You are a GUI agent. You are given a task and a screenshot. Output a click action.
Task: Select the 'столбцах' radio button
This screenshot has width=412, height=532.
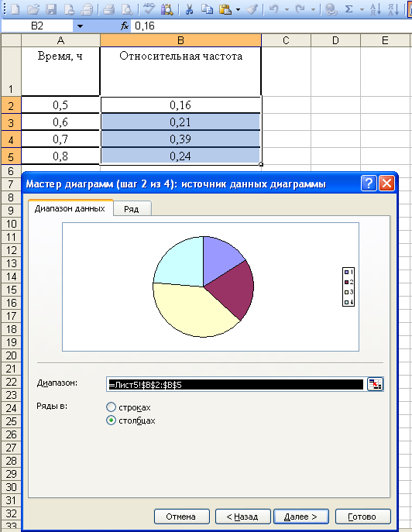coord(111,420)
